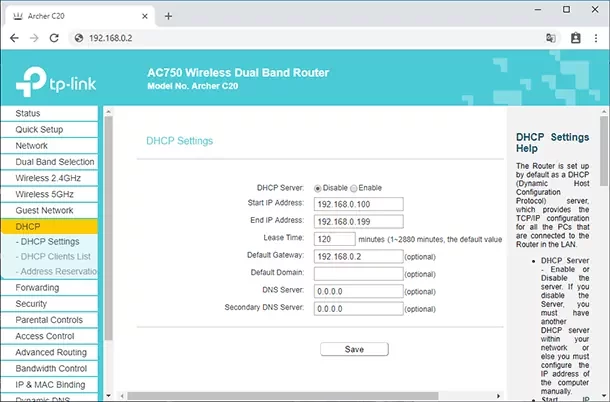Viewport: 610px width, 402px height.
Task: Open Access Control settings
Action: 49,336
